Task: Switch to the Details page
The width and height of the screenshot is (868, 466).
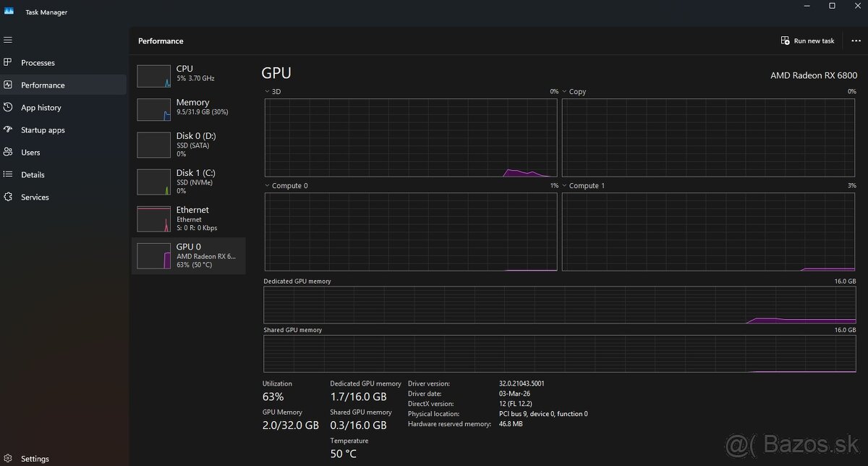Action: (x=64, y=174)
